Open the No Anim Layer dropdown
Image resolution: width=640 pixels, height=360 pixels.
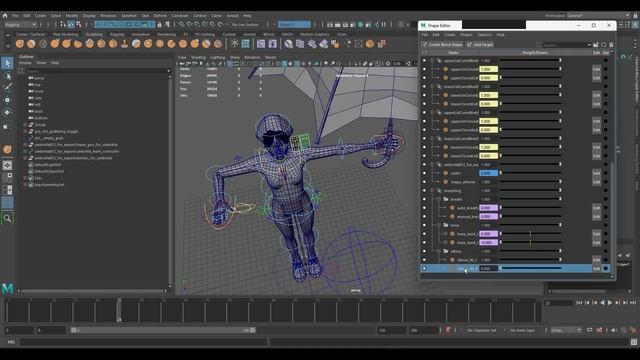pyautogui.click(x=523, y=330)
